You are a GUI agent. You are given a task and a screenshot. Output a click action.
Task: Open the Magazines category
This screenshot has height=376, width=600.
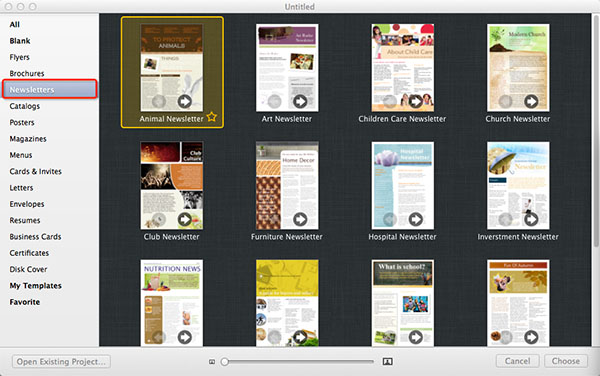click(x=28, y=139)
